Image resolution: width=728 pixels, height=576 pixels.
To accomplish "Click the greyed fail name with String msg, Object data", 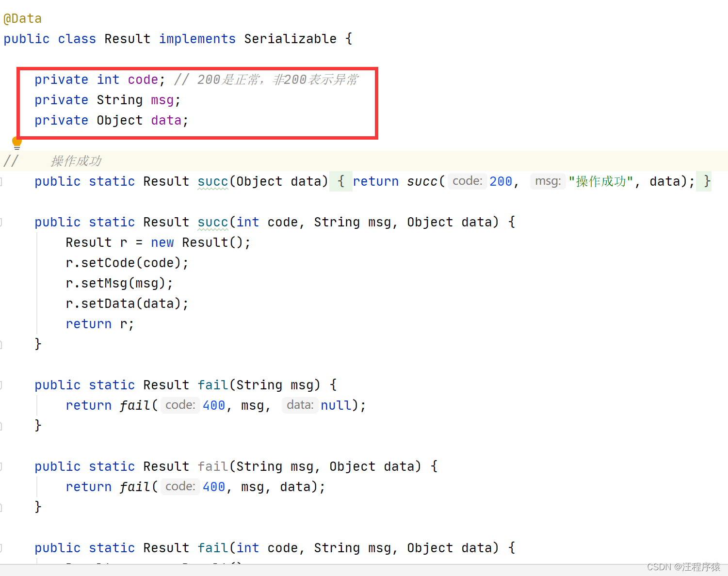I will tap(212, 466).
